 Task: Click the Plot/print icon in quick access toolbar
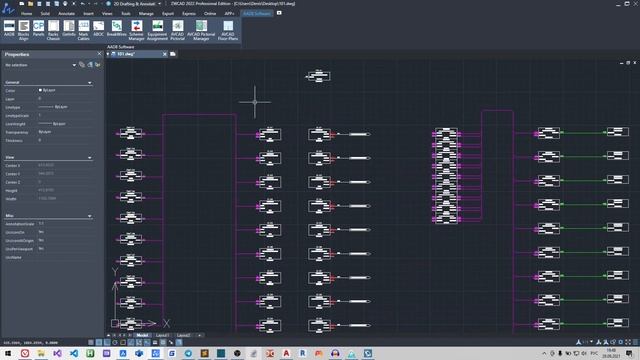click(x=65, y=4)
